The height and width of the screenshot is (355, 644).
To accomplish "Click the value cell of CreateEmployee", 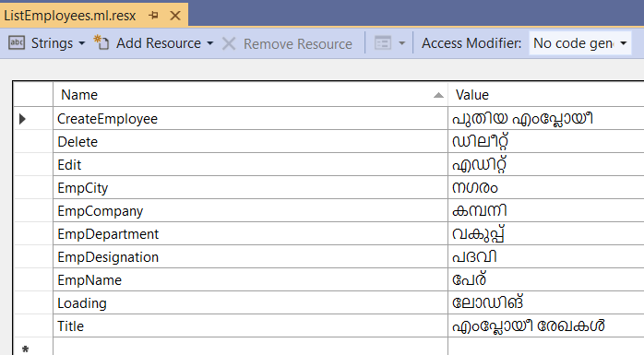I will (546, 119).
